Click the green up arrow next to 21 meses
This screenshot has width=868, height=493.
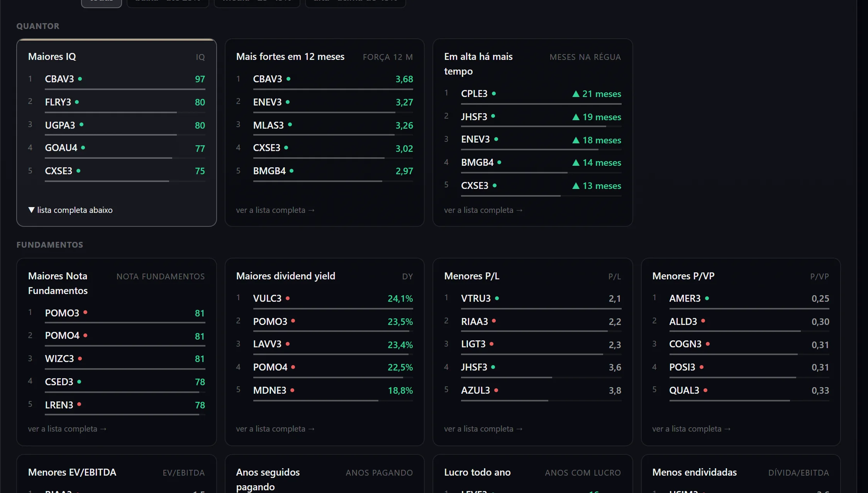(576, 94)
